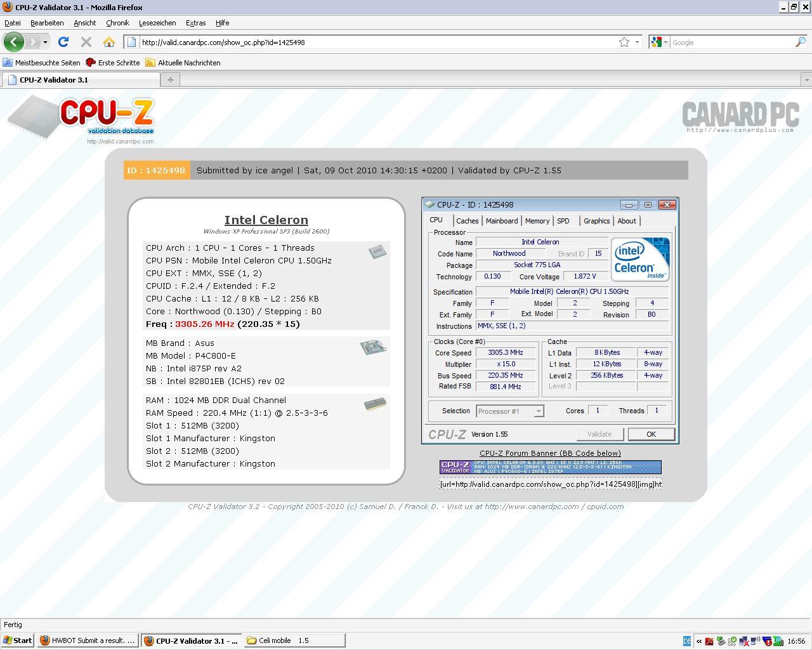Switch to the Mainboard tab
This screenshot has width=812, height=650.
tap(502, 221)
